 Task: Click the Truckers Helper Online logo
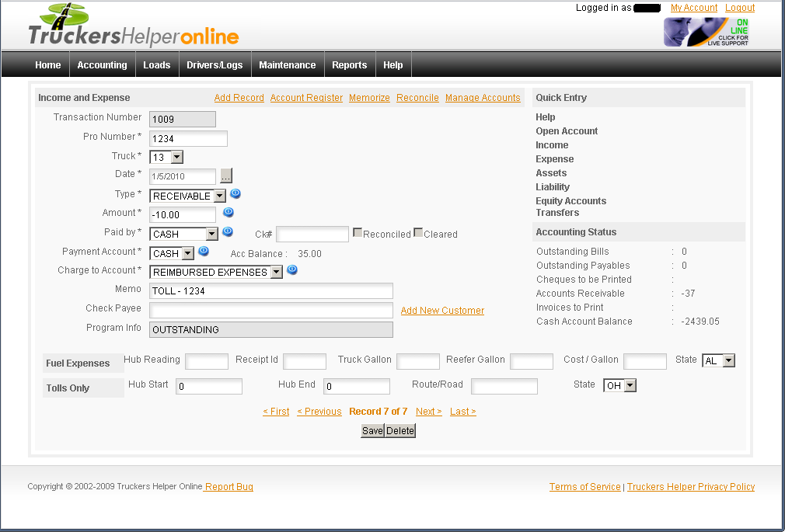click(133, 26)
